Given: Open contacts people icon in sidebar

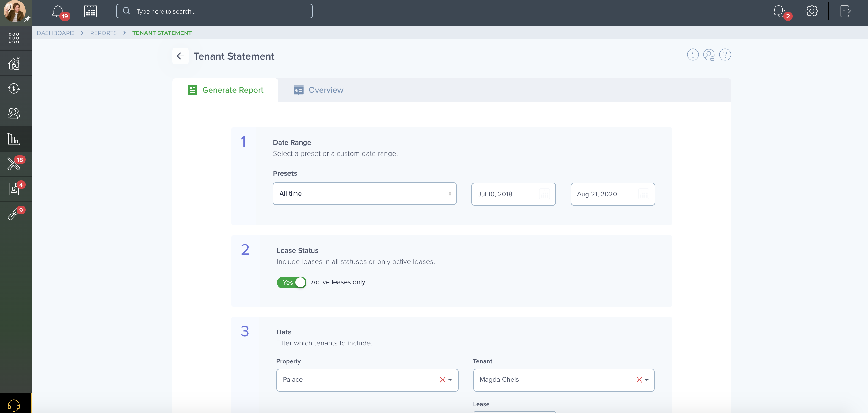Looking at the screenshot, I should 14,114.
